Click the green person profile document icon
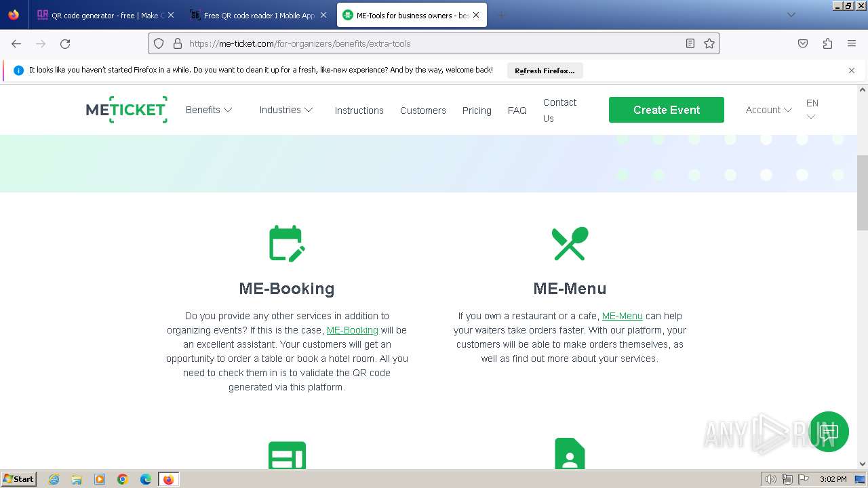Image resolution: width=868 pixels, height=488 pixels. click(x=570, y=453)
